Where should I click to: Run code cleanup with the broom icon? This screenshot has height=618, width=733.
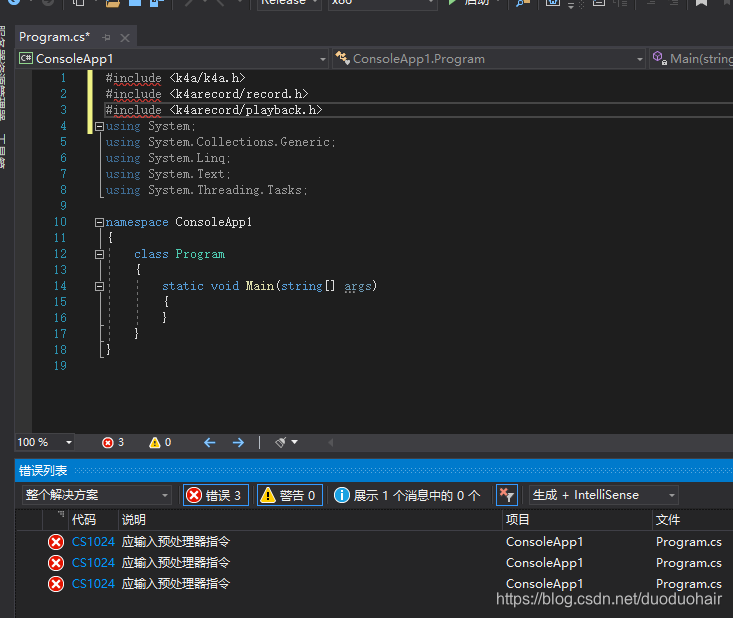[280, 442]
